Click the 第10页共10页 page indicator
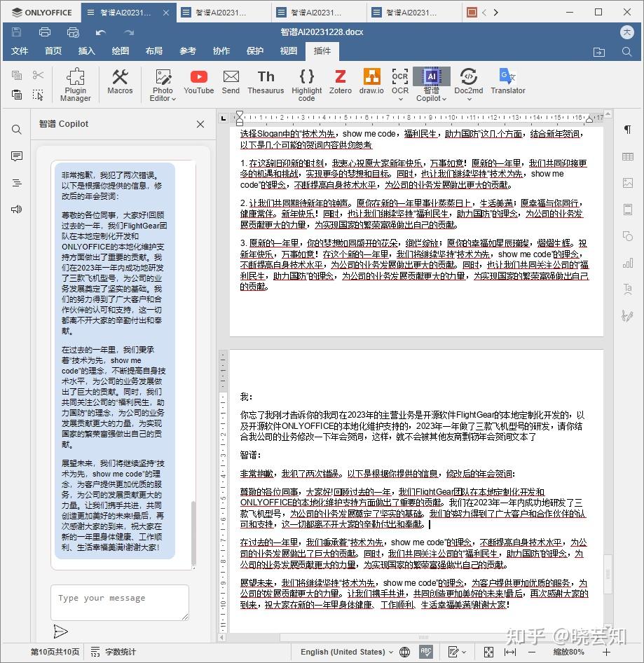 [x=55, y=652]
